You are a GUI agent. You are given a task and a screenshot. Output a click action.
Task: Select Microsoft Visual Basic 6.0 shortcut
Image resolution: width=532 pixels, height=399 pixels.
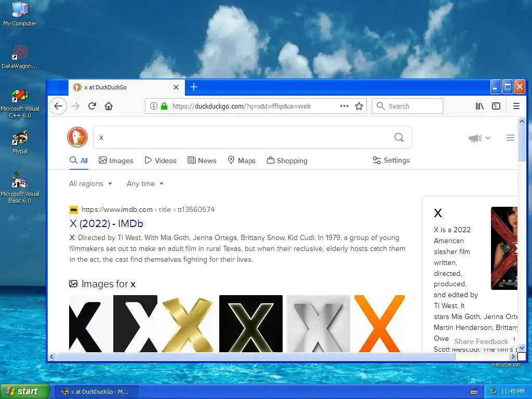click(20, 188)
